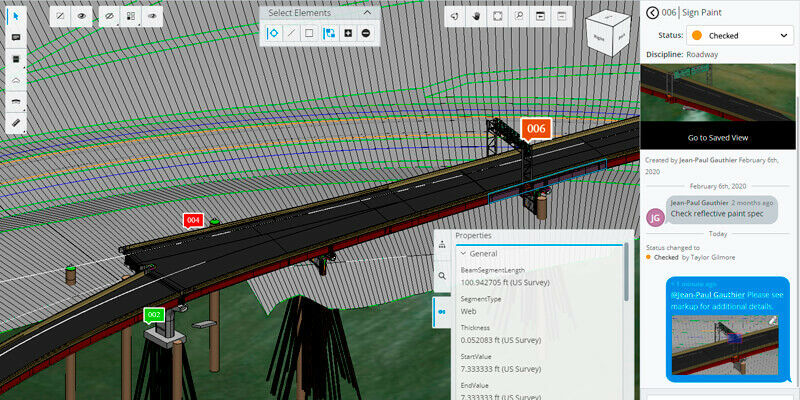Image resolution: width=800 pixels, height=400 pixels.
Task: Choose box selection mode
Action: (x=309, y=33)
